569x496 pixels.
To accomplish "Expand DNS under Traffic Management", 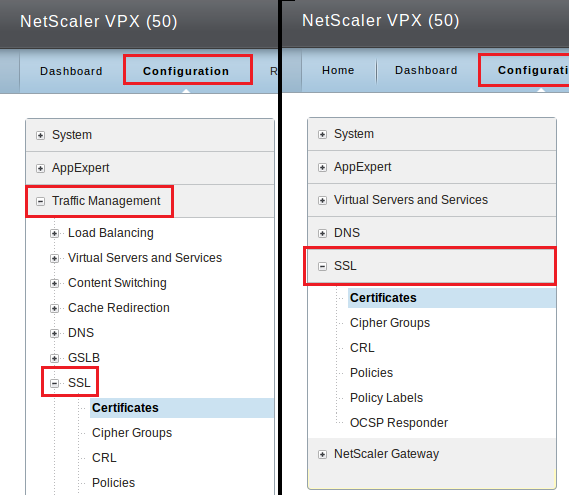I will [x=54, y=333].
